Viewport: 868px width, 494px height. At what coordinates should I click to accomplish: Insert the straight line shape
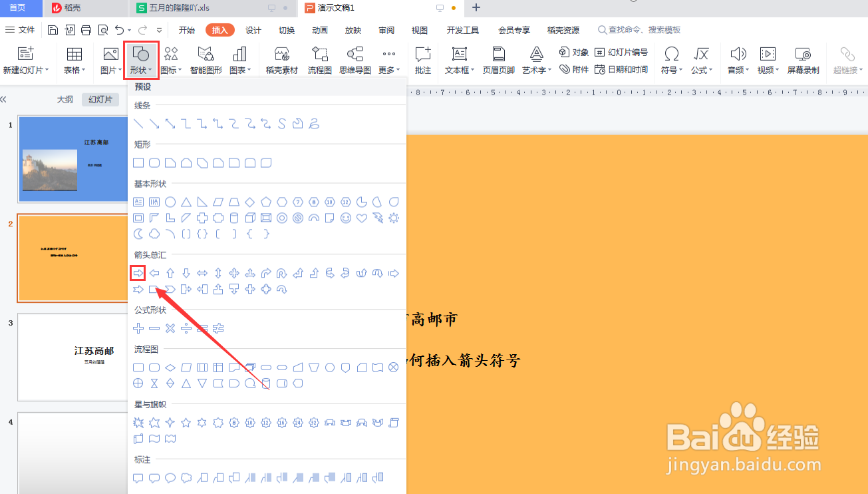pyautogui.click(x=138, y=124)
